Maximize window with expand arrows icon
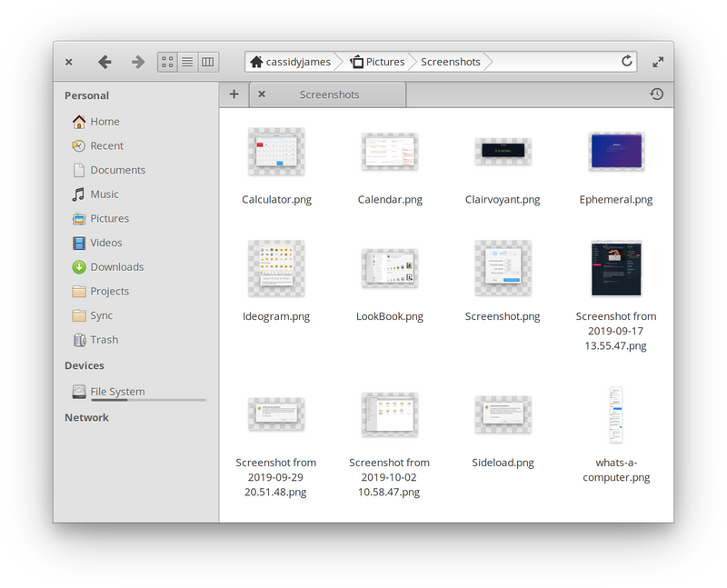 (x=658, y=62)
